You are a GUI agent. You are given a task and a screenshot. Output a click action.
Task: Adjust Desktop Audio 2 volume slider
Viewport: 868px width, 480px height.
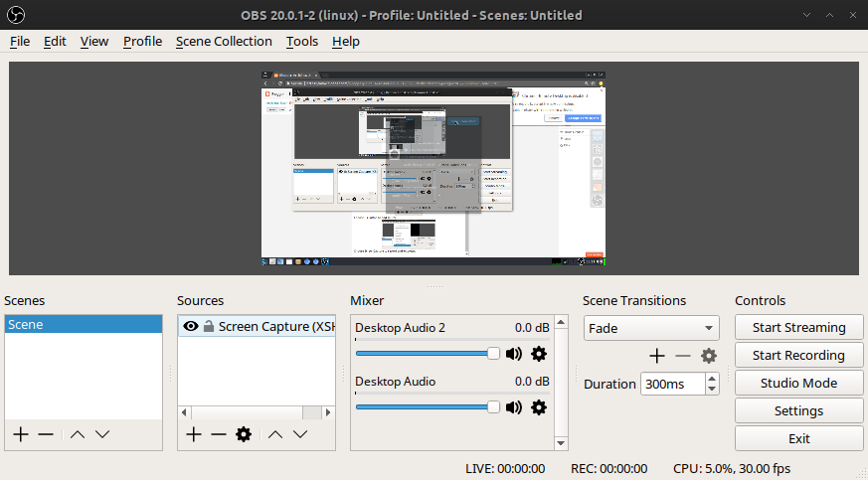(x=428, y=354)
